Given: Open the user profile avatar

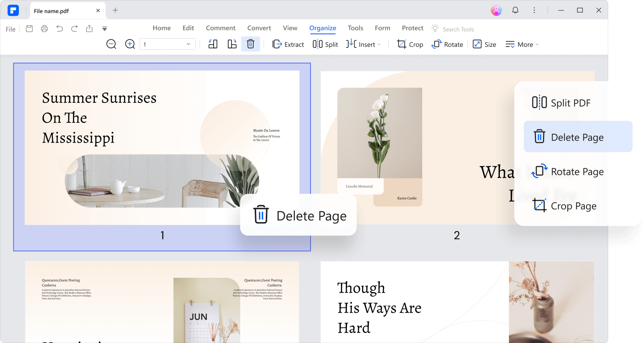Looking at the screenshot, I should click(x=496, y=10).
